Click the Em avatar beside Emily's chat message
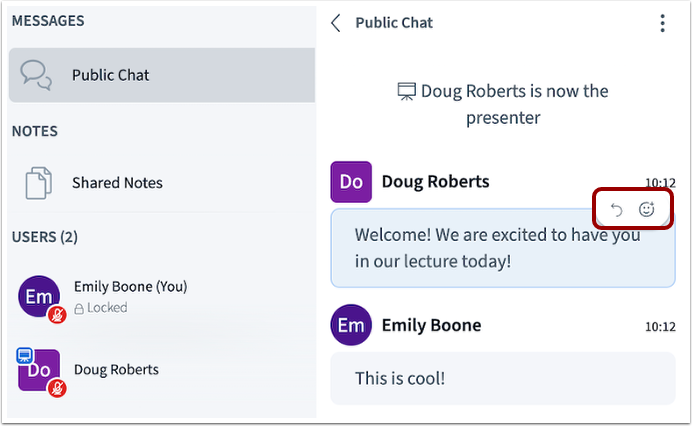The image size is (692, 426). tap(351, 325)
